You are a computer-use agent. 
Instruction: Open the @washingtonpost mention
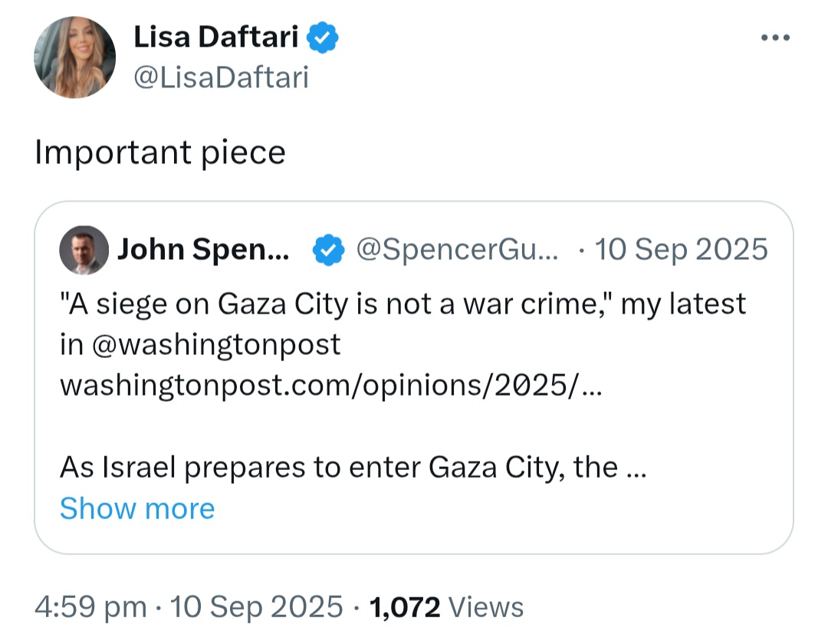[x=215, y=345]
